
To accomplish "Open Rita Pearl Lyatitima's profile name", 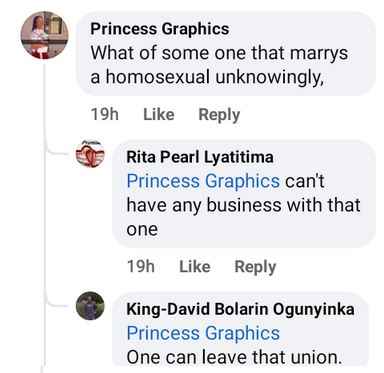I will click(200, 157).
